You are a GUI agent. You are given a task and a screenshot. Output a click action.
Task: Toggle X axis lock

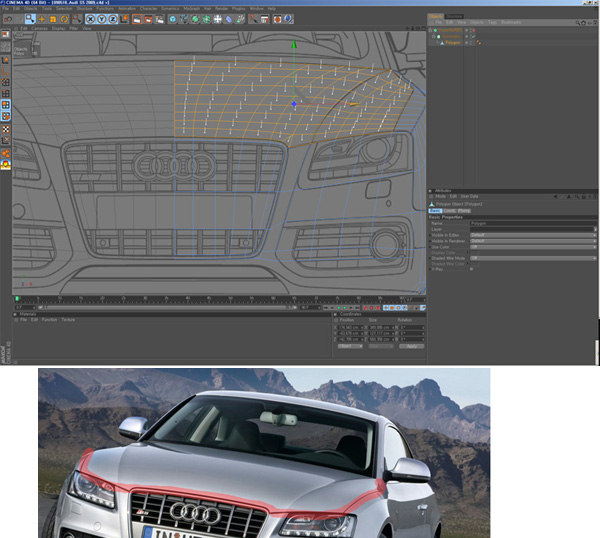tap(90, 19)
